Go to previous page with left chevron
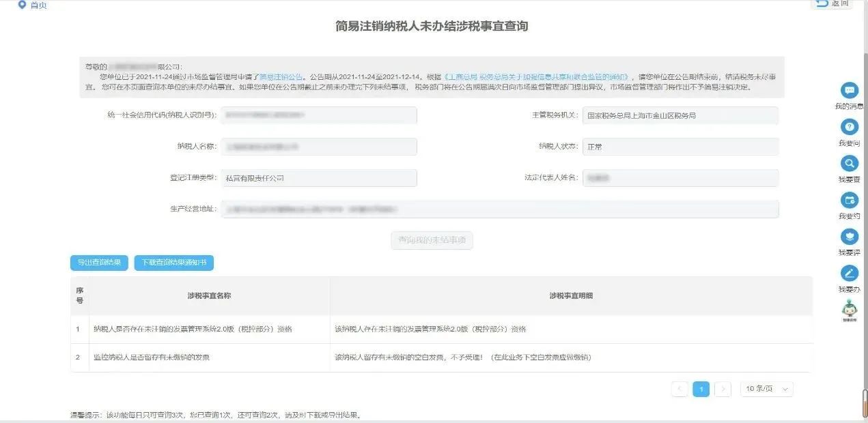This screenshot has width=868, height=423. (x=680, y=389)
